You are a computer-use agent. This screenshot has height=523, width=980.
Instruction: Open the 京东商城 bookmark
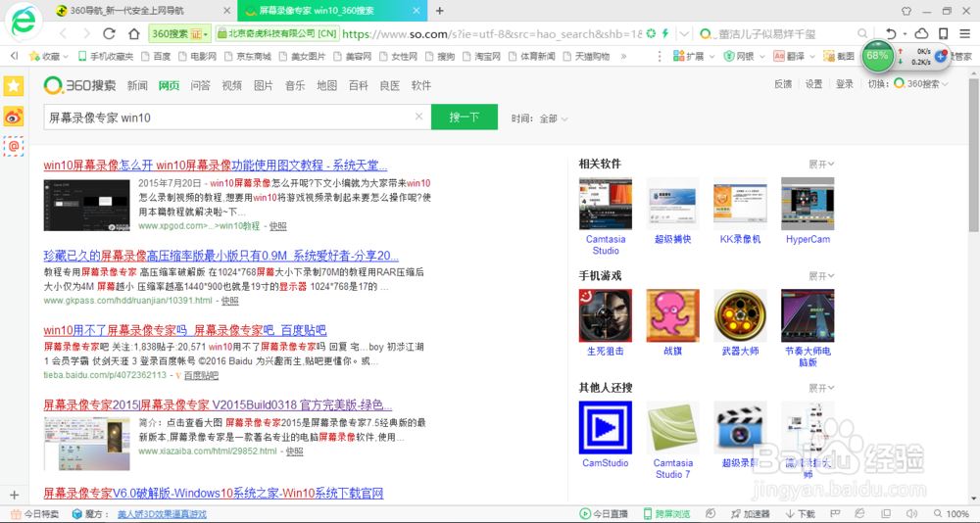[248, 56]
